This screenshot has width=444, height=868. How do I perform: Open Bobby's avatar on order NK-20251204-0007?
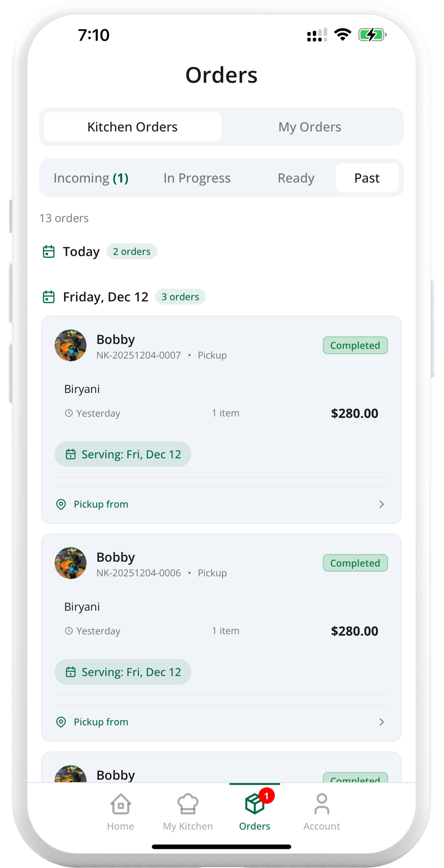(70, 345)
